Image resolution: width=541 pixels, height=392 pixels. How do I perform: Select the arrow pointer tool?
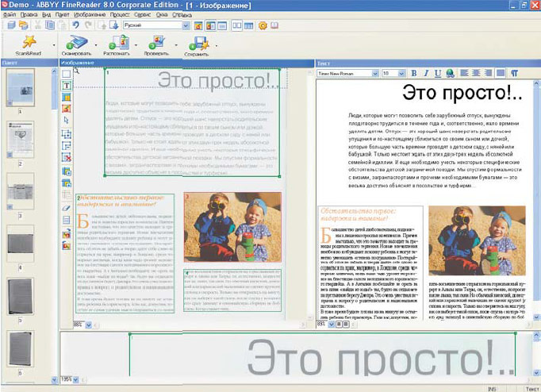point(67,120)
